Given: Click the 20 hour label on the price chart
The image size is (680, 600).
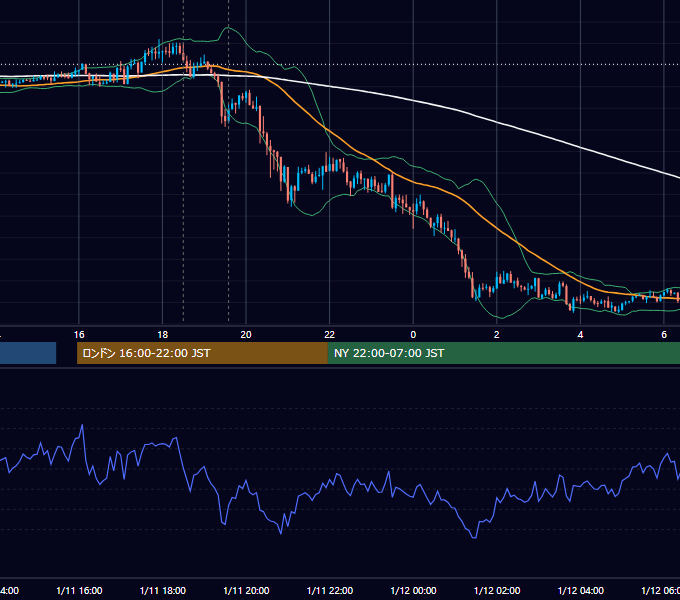Looking at the screenshot, I should click(246, 335).
